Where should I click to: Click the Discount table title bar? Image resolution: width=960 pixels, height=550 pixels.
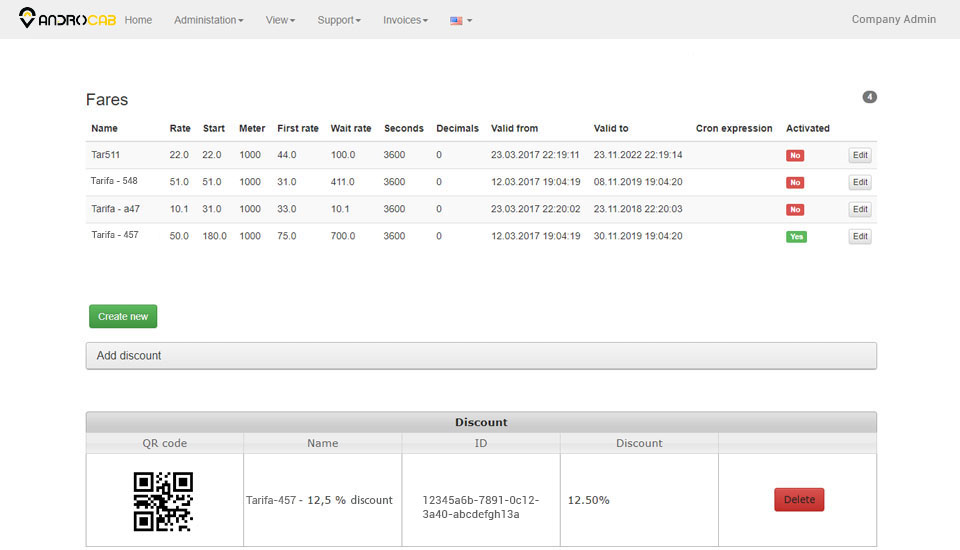[481, 422]
